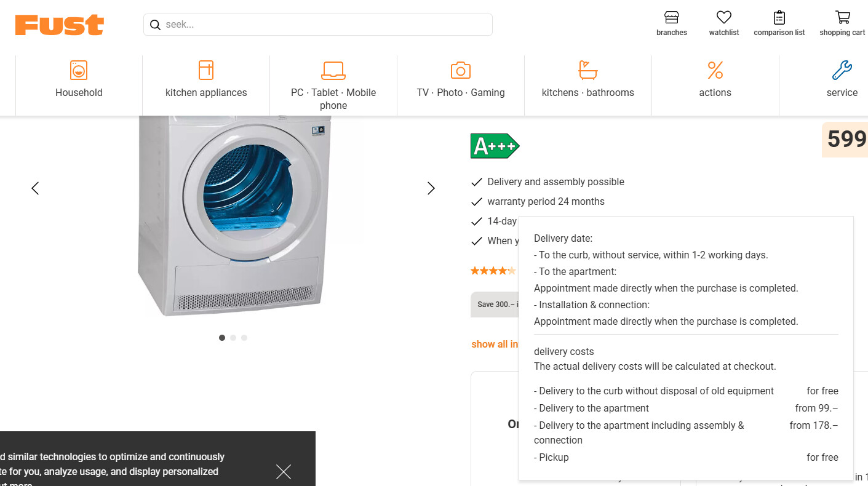Screen dimensions: 868x486
Task: Expand TV · Photo · Gaming category
Action: tap(461, 80)
